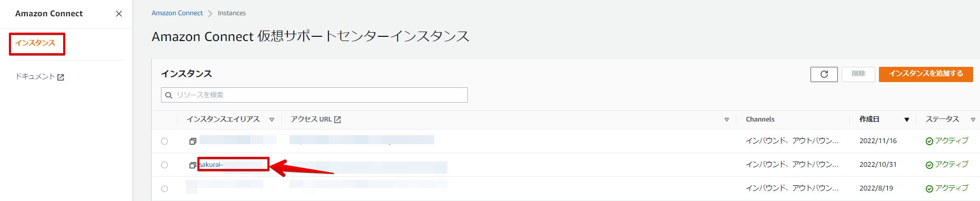The width and height of the screenshot is (980, 201).
Task: Click the copy icon in first instance row
Action: (x=193, y=141)
